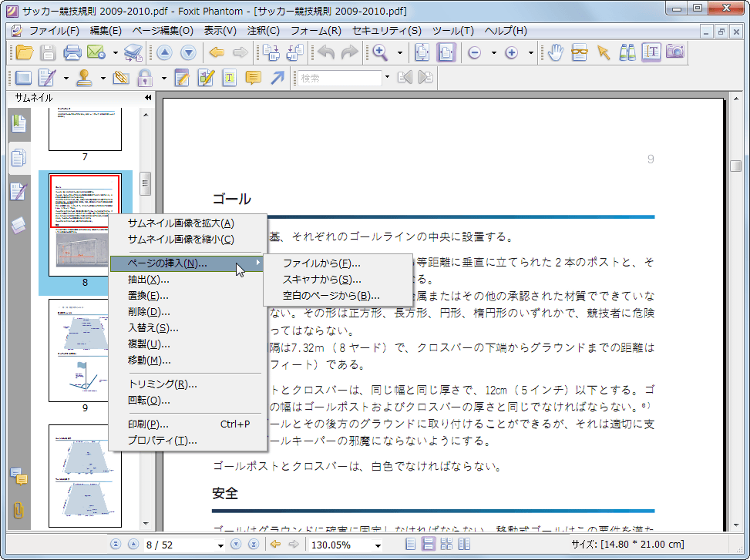Select page 7 thumbnail
Viewport: 750px width, 560px height.
coord(85,129)
